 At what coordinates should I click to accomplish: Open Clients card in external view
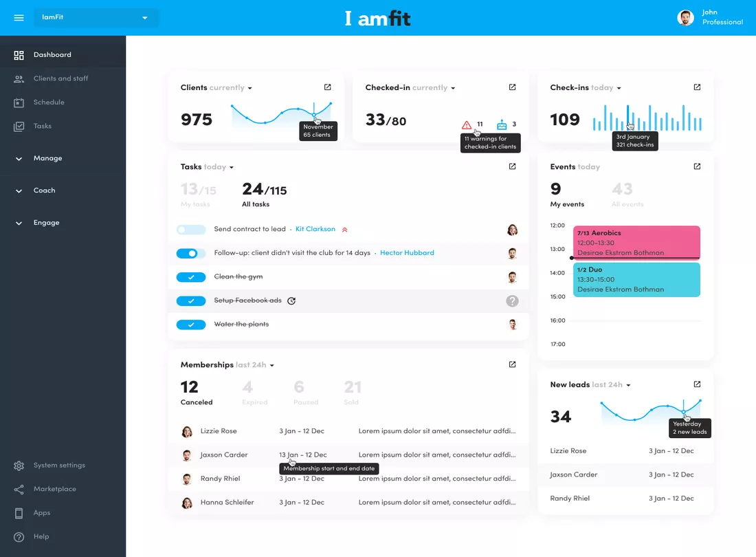pos(327,87)
